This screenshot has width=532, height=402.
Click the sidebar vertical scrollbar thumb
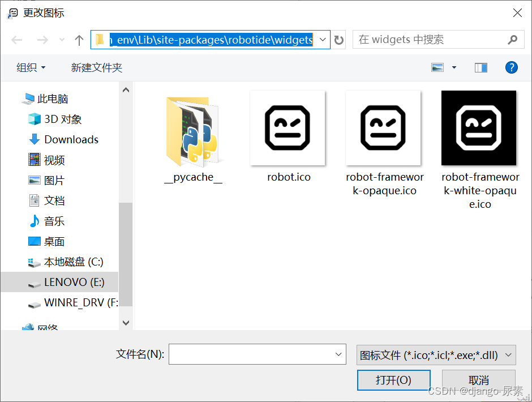pos(126,255)
